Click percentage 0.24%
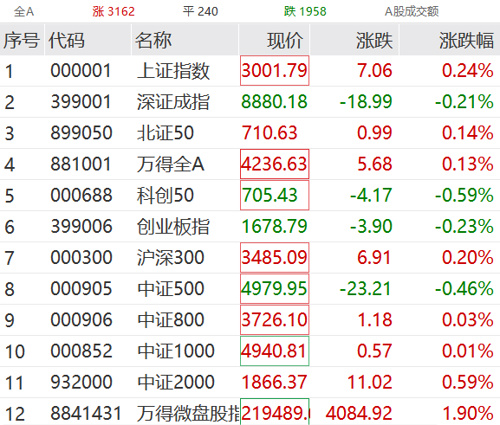500x425 pixels. tap(468, 71)
